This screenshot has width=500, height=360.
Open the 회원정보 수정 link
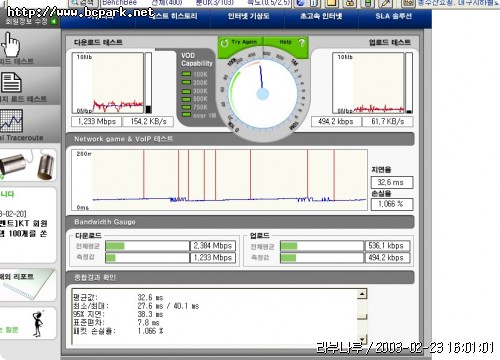tap(26, 22)
